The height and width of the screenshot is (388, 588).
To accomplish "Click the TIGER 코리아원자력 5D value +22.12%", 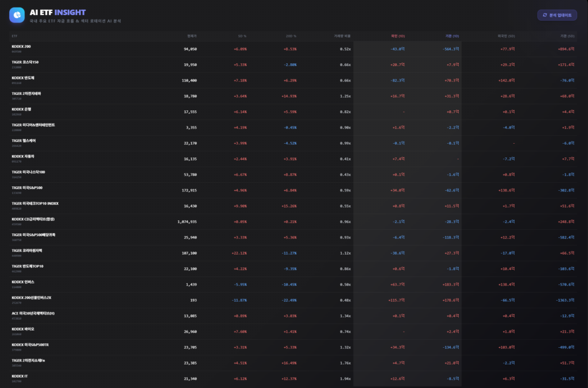I will (239, 253).
